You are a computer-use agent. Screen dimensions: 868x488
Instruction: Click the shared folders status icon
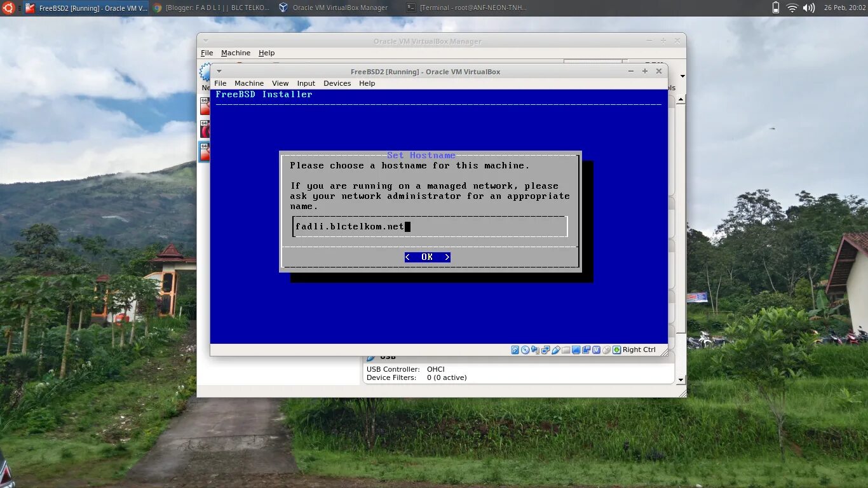[566, 349]
